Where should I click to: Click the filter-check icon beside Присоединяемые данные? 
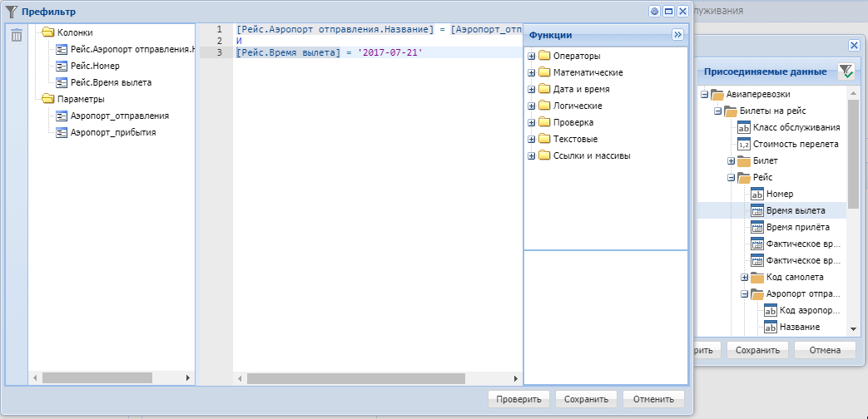point(846,71)
